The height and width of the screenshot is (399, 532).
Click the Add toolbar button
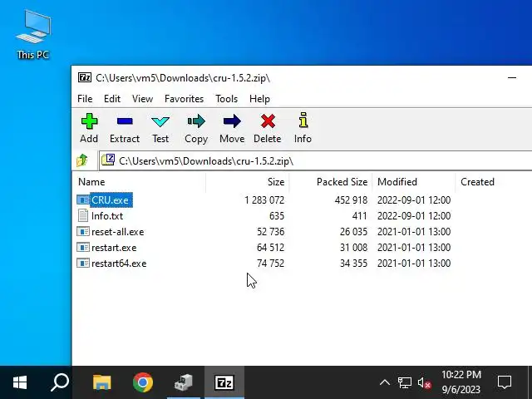pyautogui.click(x=89, y=129)
